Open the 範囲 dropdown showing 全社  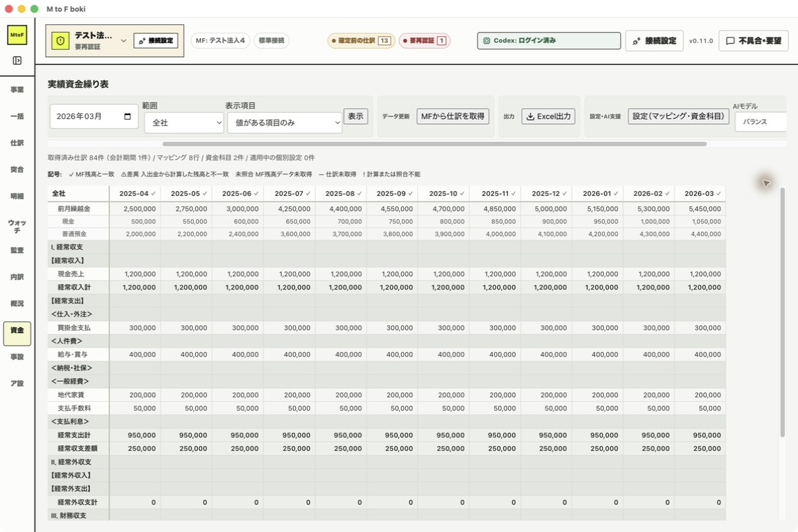point(184,123)
